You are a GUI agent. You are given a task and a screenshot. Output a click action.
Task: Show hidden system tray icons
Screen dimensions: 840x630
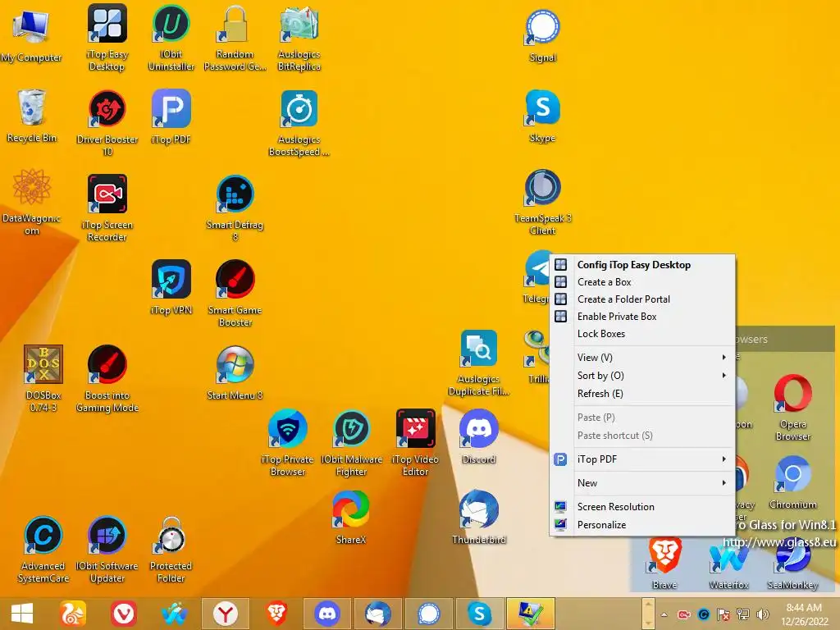(664, 614)
